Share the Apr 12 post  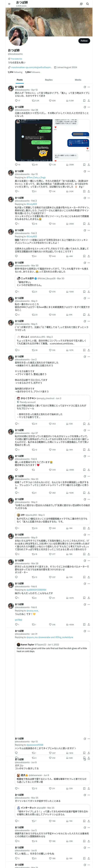click(x=89, y=100)
